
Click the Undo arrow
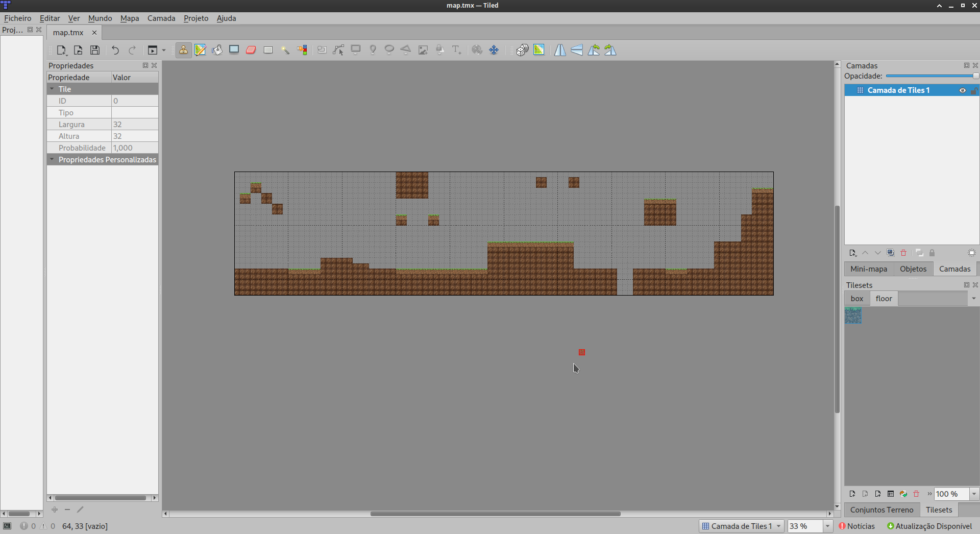[115, 50]
